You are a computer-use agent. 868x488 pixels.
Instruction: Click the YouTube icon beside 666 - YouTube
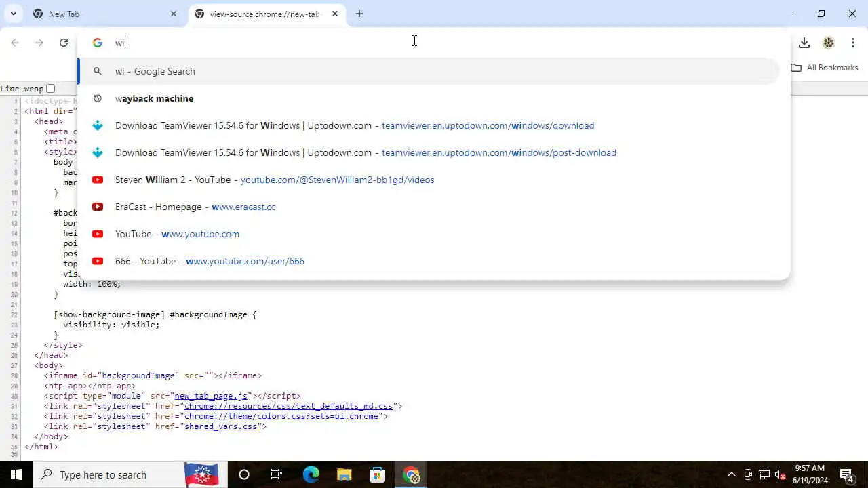coord(98,261)
